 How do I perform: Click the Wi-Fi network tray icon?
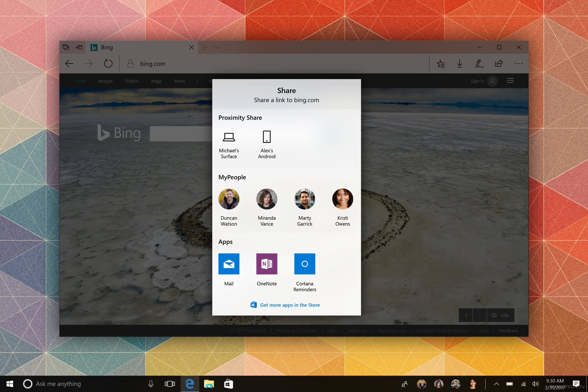coord(523,384)
